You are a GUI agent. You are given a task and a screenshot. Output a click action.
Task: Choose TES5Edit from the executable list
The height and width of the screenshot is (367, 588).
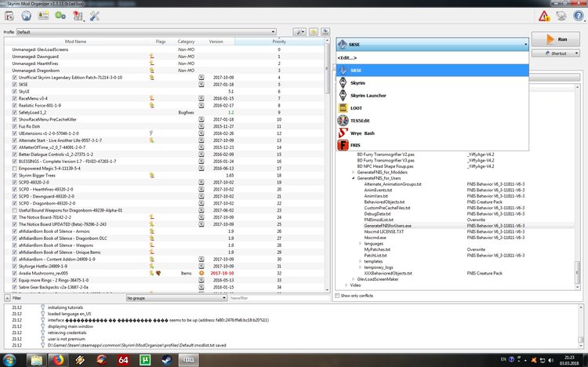(432, 121)
